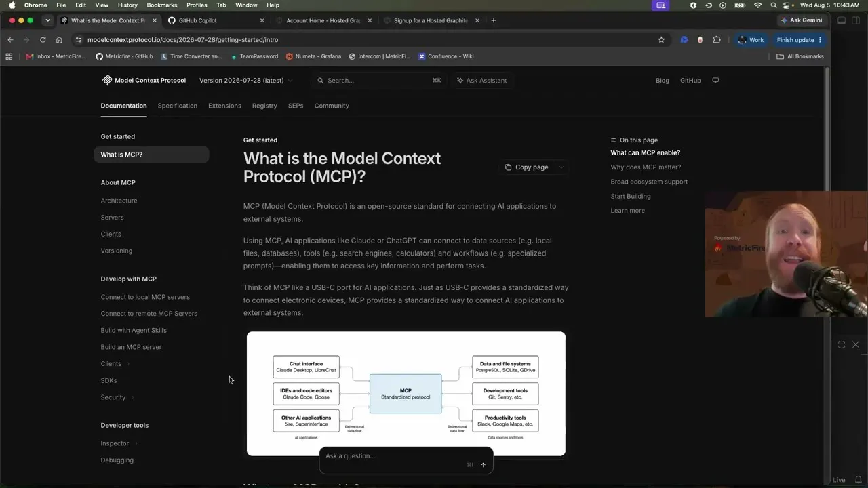The image size is (868, 488).
Task: Open the Blog link
Action: tap(663, 80)
